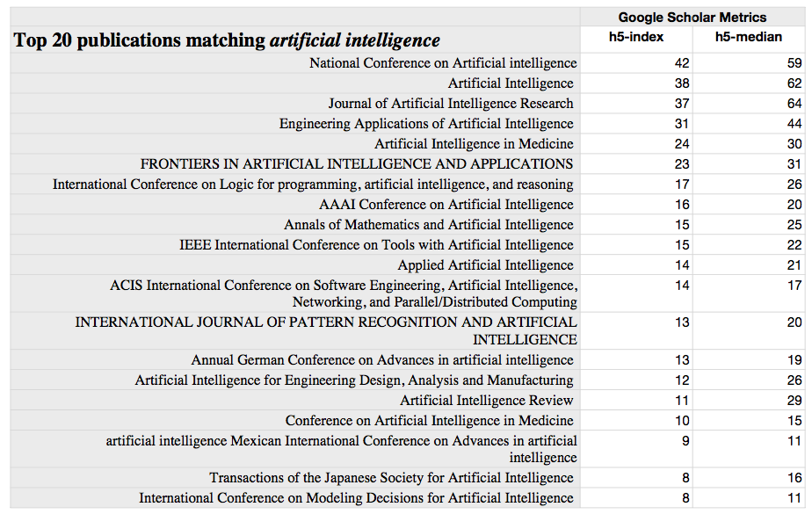Click h5-index value 42 for National Conference
This screenshot has height=514, width=812.
[681, 63]
